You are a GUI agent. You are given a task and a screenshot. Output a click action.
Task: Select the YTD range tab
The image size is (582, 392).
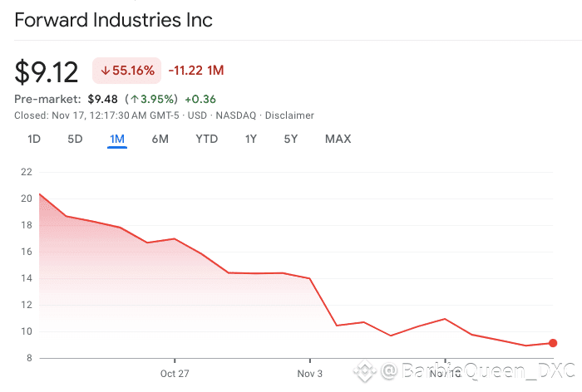point(206,139)
